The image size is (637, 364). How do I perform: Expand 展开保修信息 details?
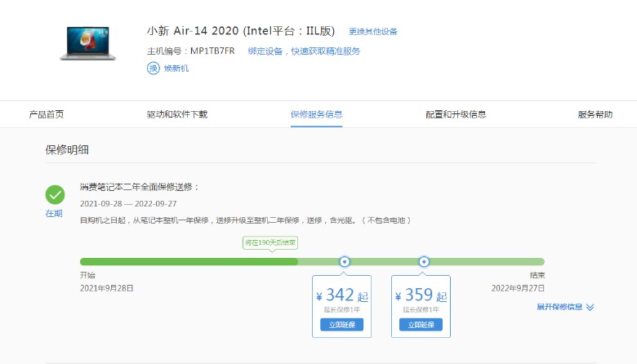(559, 307)
